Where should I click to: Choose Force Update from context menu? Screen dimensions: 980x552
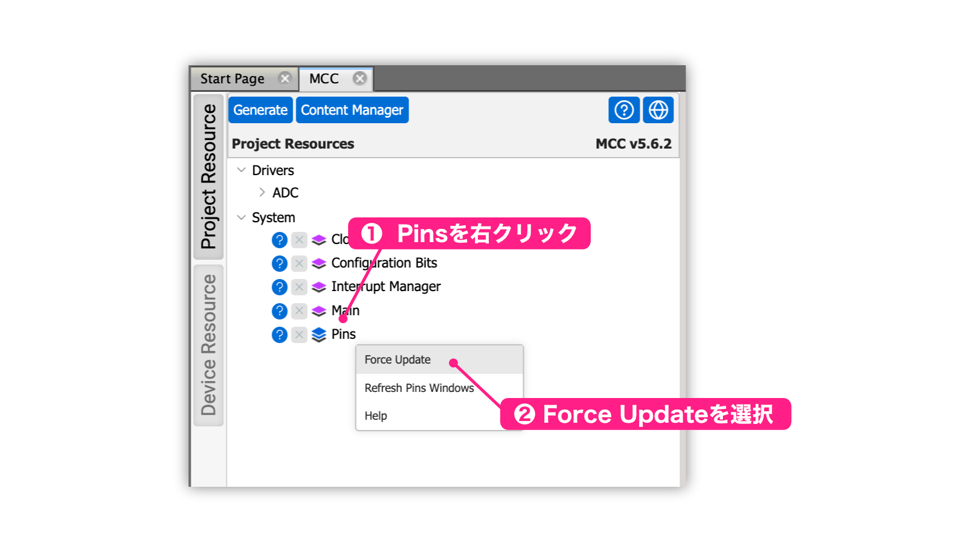tap(439, 360)
